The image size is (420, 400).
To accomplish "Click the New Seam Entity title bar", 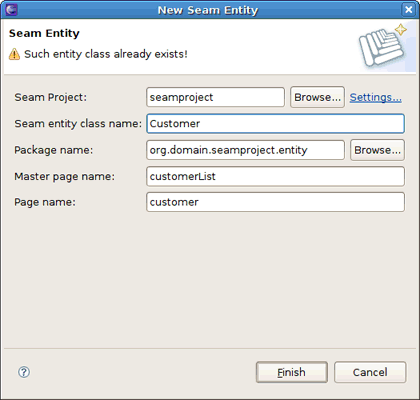I will pos(208,10).
